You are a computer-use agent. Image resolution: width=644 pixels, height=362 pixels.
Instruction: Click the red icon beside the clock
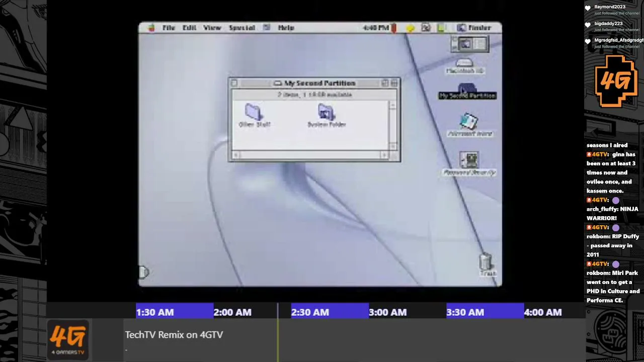(x=393, y=28)
